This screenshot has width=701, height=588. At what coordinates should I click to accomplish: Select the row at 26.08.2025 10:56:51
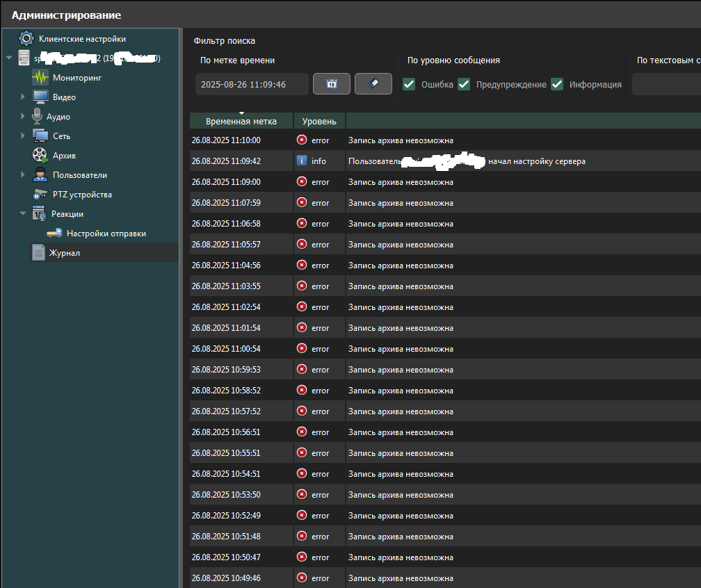(x=445, y=432)
